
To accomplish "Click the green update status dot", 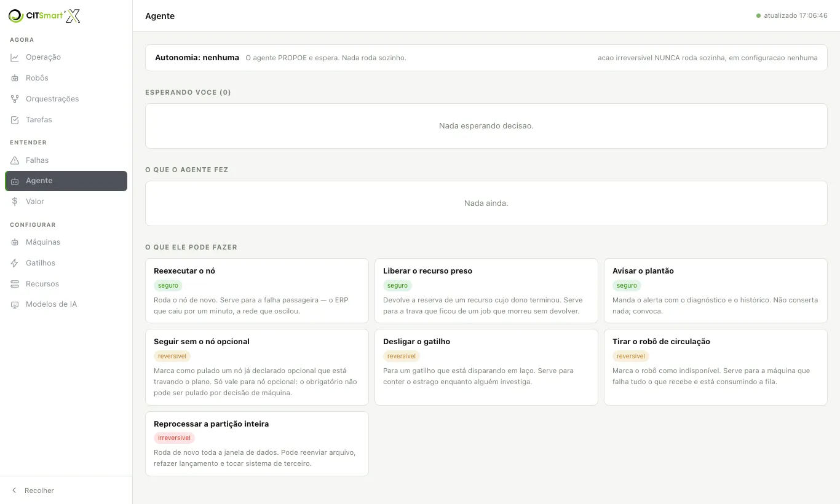I will 758,16.
